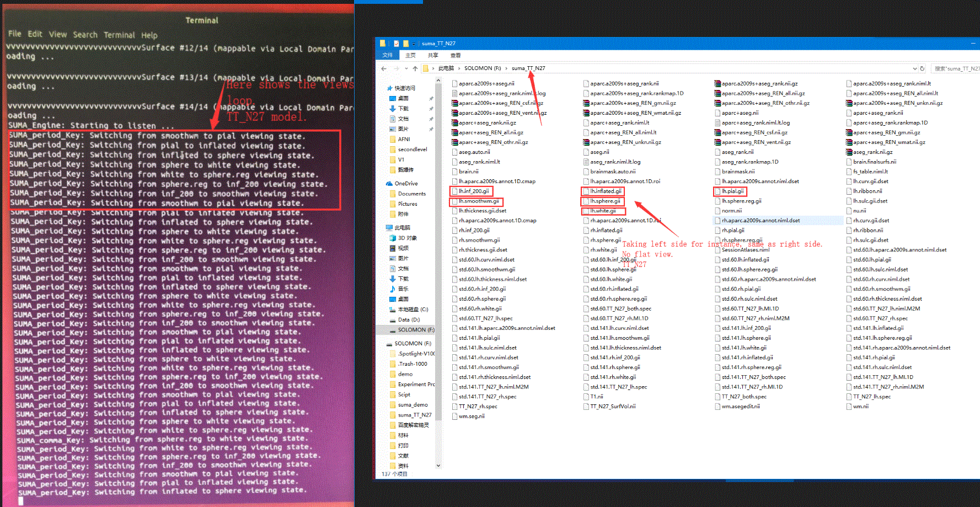Select the lh.inf_200.gii file icon
Image resolution: width=980 pixels, height=507 pixels.
point(455,191)
